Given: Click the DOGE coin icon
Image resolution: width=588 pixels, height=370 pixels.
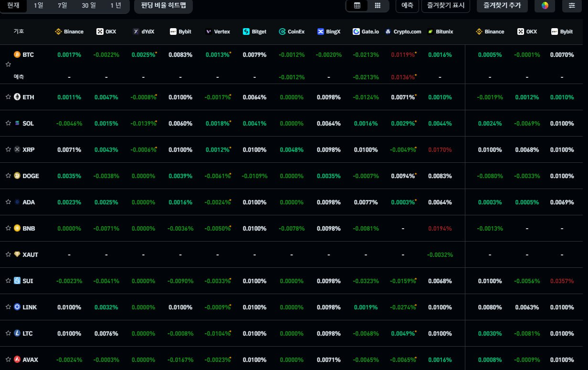Looking at the screenshot, I should pos(17,176).
